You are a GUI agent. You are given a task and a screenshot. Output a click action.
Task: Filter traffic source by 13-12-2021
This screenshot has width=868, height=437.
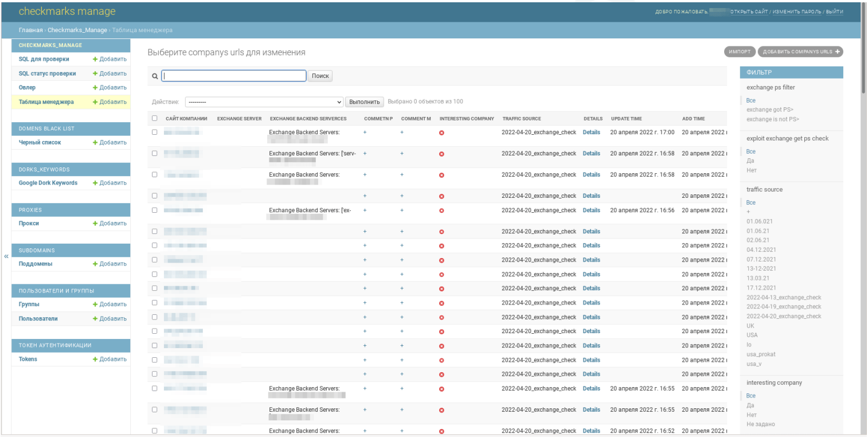coord(761,268)
